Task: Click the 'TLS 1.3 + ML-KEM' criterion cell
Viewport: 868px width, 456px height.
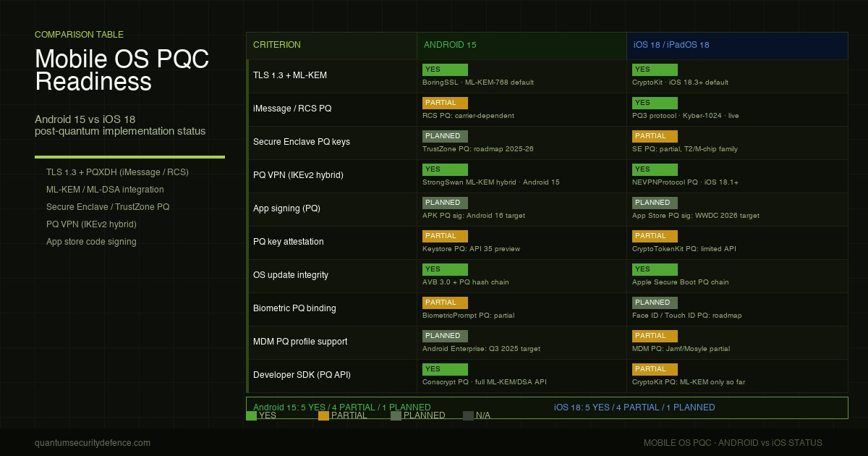Action: point(331,75)
